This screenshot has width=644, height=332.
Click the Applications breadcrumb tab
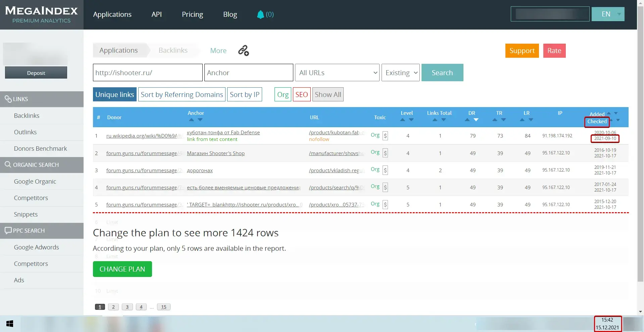pos(119,50)
